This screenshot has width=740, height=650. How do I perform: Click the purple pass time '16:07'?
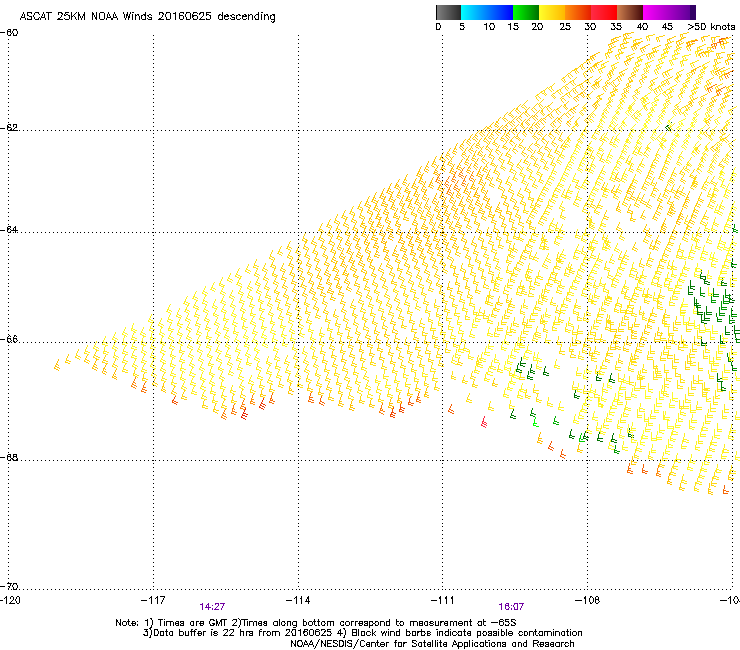511,607
